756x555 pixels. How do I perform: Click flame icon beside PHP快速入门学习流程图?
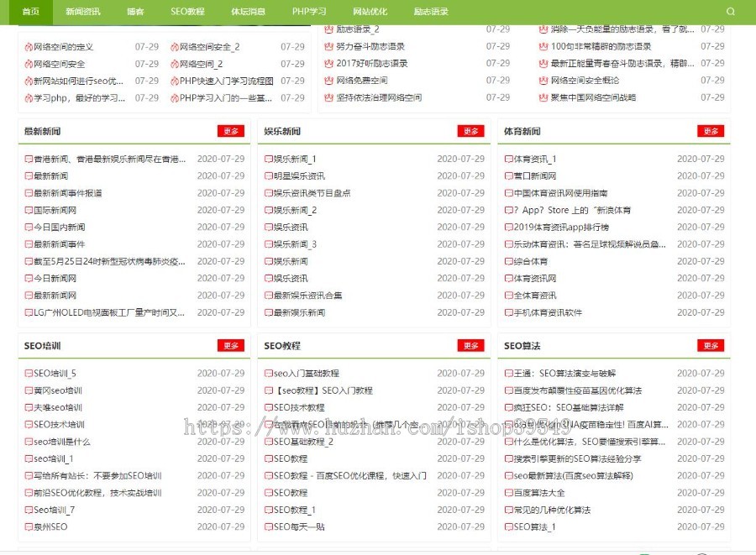(x=175, y=81)
